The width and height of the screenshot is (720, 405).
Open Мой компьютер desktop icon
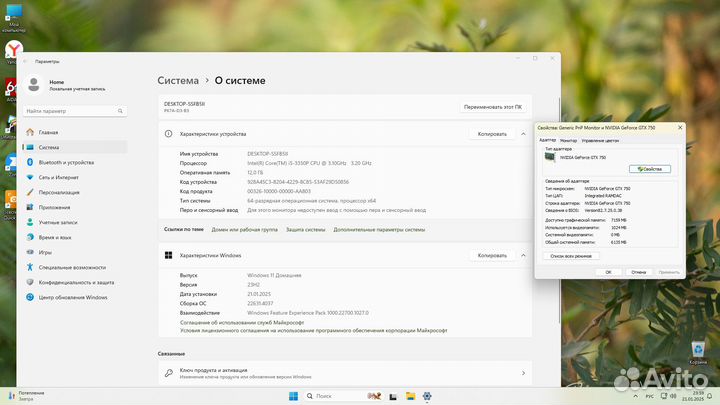pos(14,18)
